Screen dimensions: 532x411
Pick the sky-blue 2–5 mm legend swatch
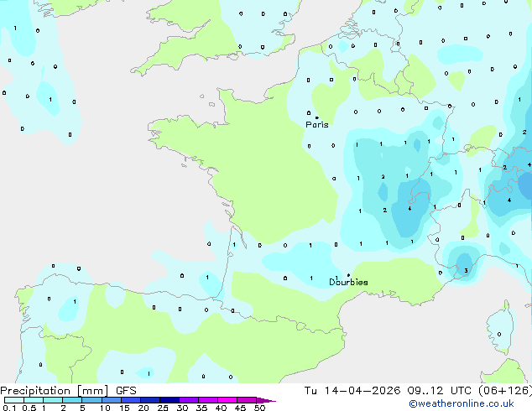pos(72,400)
